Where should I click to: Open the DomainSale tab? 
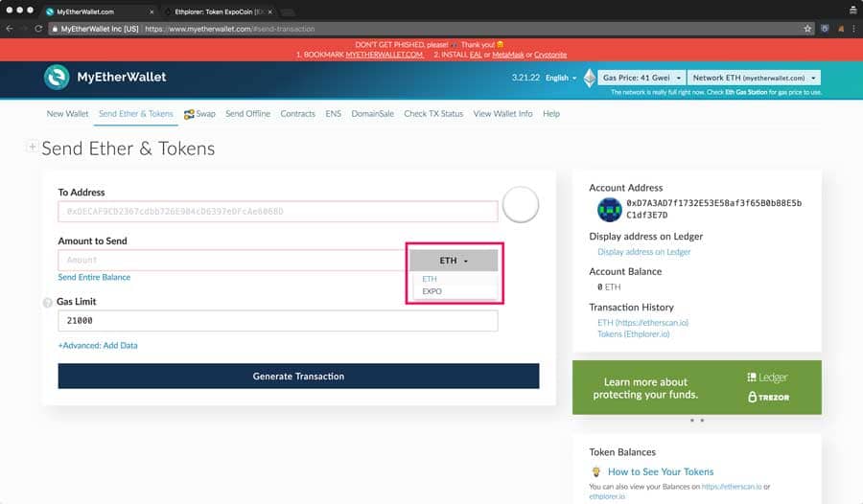coord(373,114)
